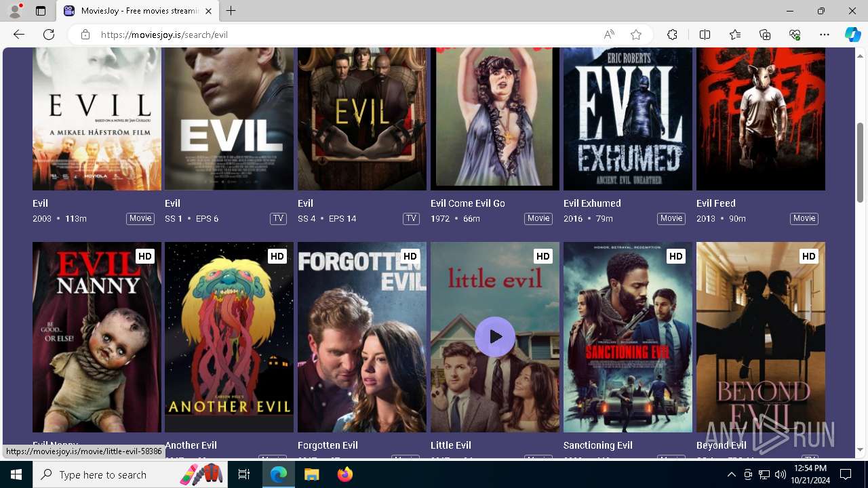Open Evil 2003 movie poster
The height and width of the screenshot is (488, 868).
point(97,119)
